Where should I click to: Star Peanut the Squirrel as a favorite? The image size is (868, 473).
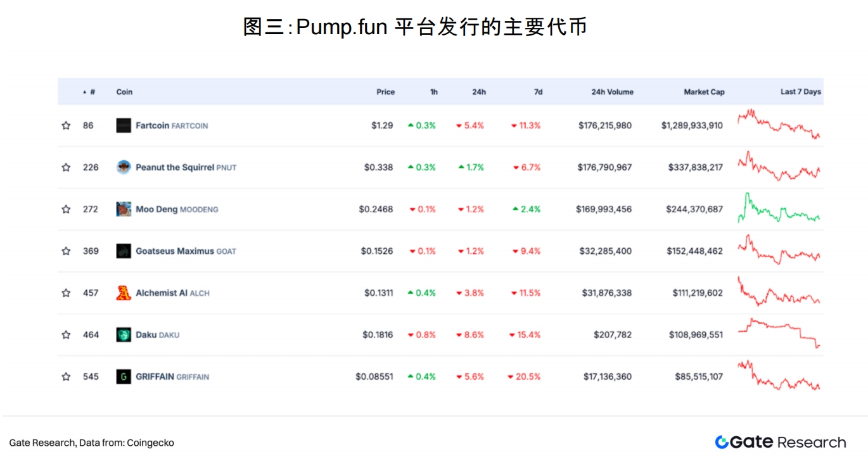click(x=66, y=167)
